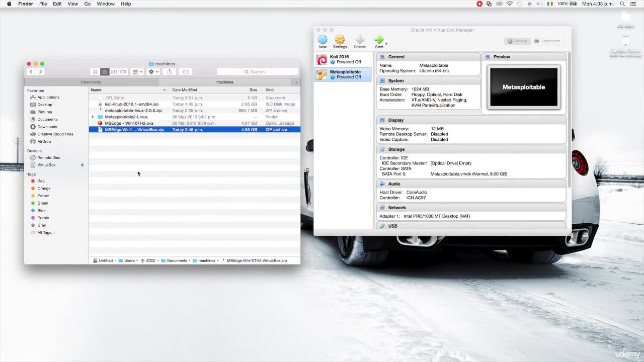Open the Start button dropdown arrow
Screen dimensions: 644x362
[386, 43]
